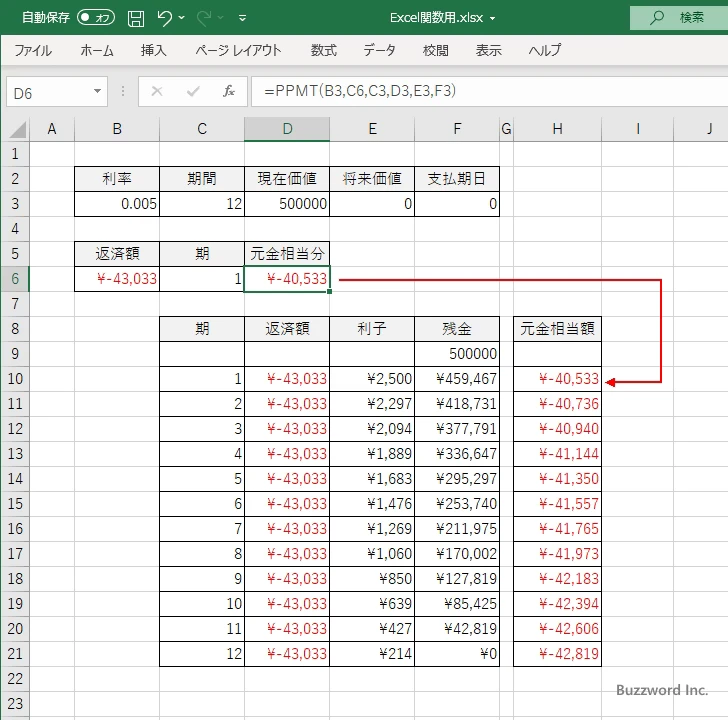Click the 元金相当分 header cell
The image size is (728, 720).
(287, 253)
